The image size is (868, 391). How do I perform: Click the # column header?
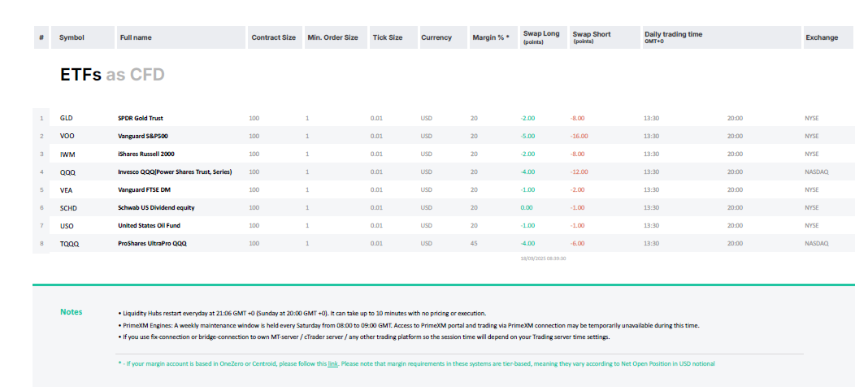[41, 37]
